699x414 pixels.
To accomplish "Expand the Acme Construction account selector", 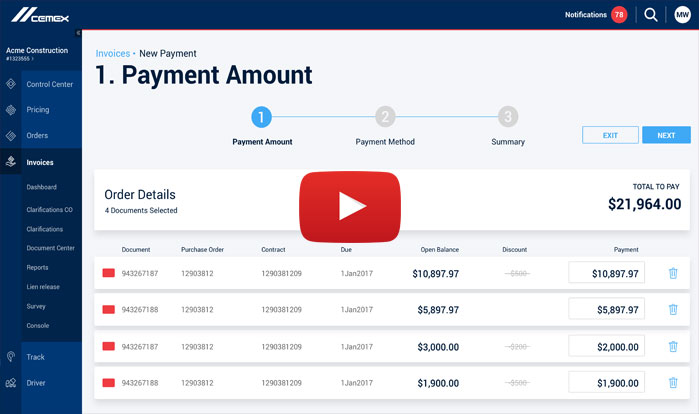I will click(x=37, y=53).
